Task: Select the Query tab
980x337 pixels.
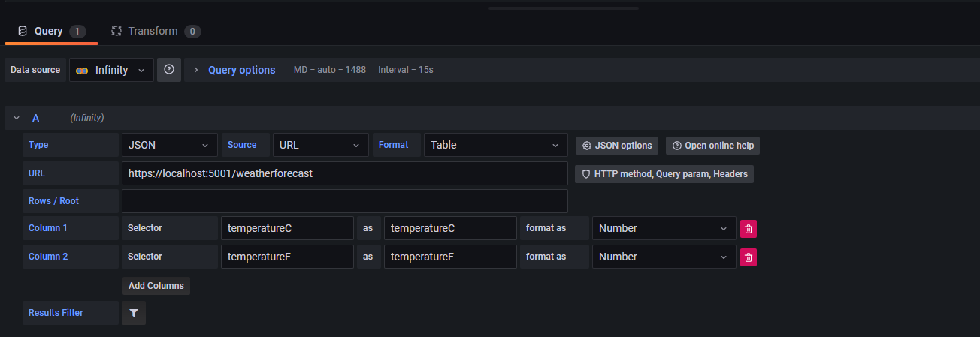Action: pyautogui.click(x=51, y=31)
